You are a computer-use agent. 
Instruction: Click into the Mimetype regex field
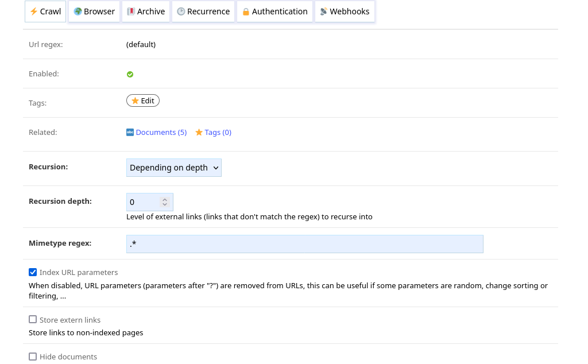pos(305,244)
